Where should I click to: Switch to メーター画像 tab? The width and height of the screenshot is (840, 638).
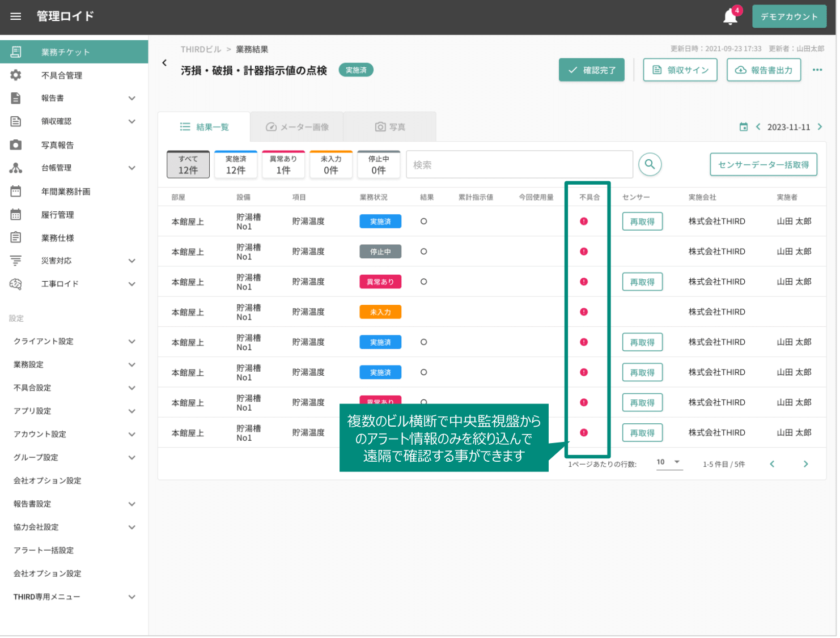[x=297, y=127]
